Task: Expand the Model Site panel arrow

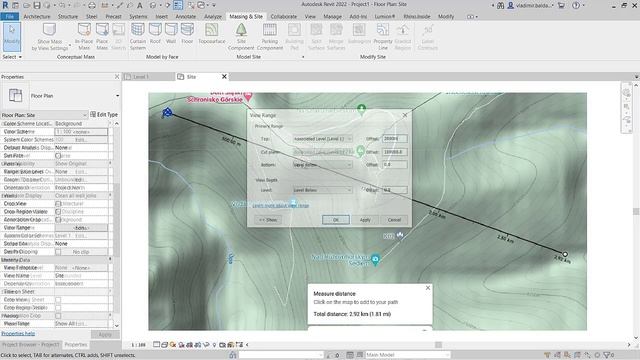Action: coord(303,57)
